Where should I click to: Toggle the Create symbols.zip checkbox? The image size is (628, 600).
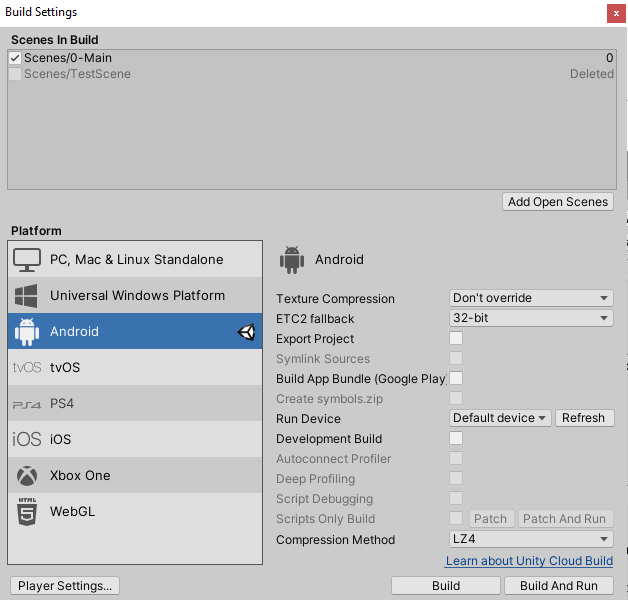[x=456, y=399]
